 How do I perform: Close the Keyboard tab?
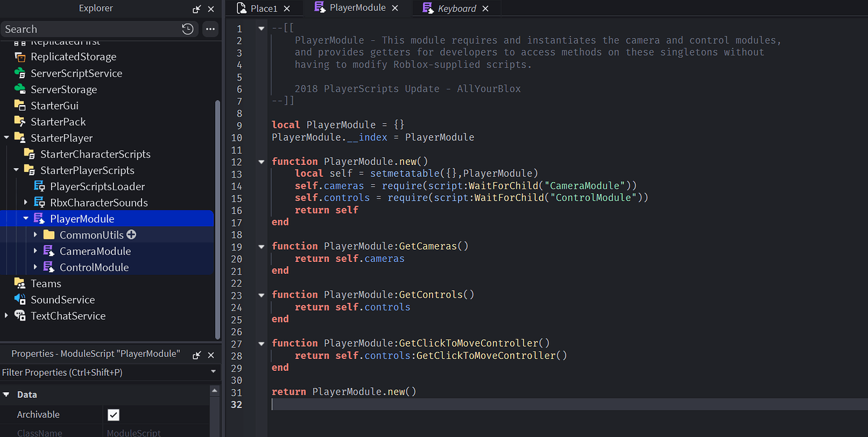[485, 8]
